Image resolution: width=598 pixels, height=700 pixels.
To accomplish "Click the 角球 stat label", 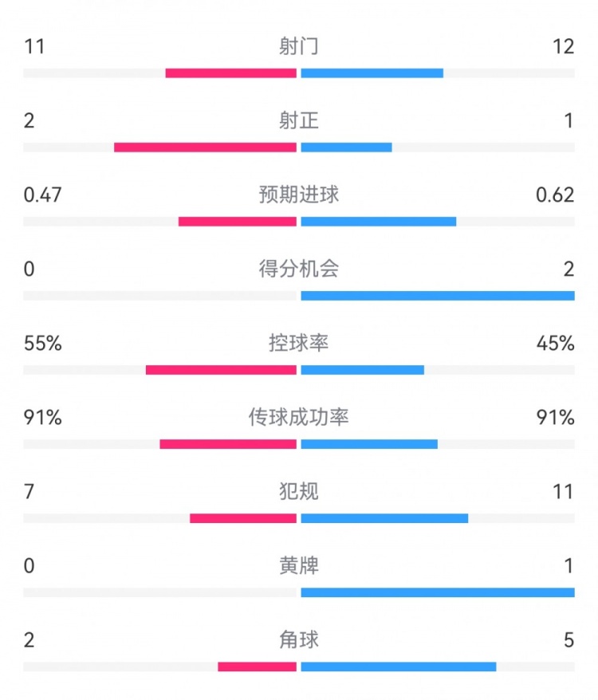I will point(299,639).
